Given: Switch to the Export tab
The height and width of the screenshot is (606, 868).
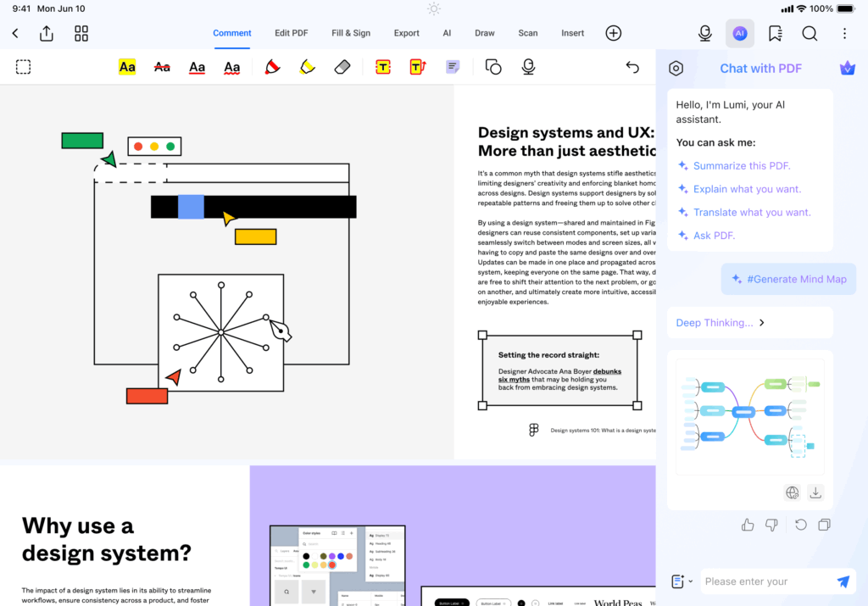Looking at the screenshot, I should (406, 33).
